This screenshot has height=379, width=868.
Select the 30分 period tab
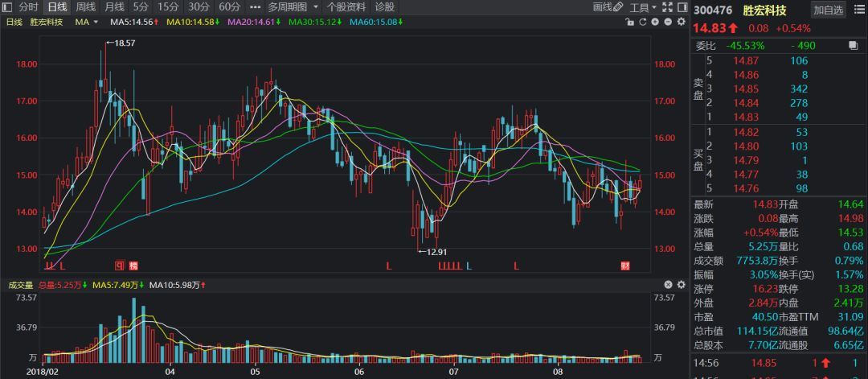(x=199, y=7)
